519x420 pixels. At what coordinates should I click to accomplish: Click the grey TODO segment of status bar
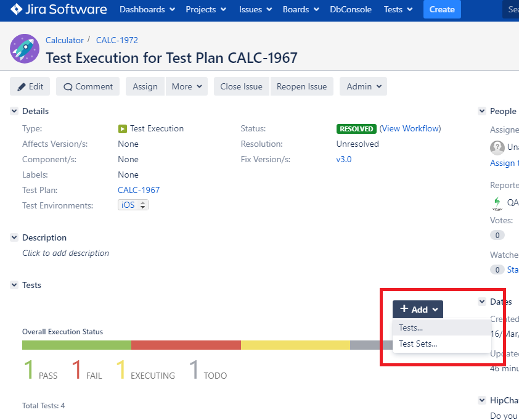point(371,345)
